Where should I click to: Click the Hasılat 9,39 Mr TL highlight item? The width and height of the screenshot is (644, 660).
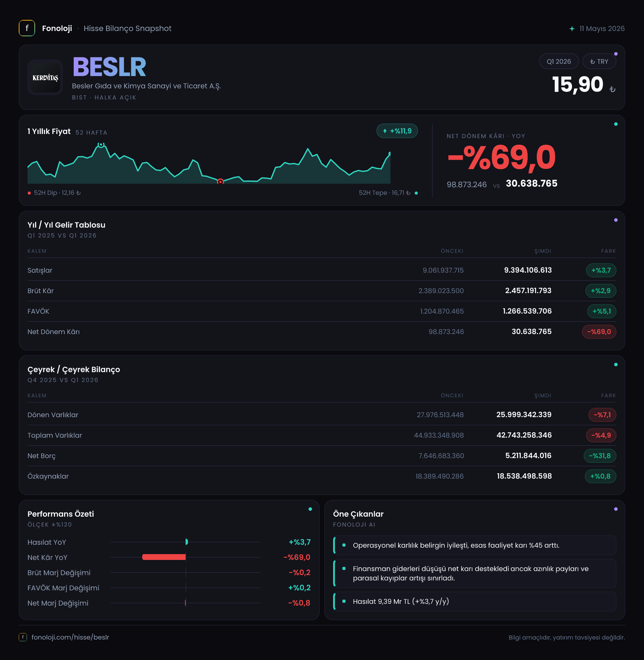475,601
